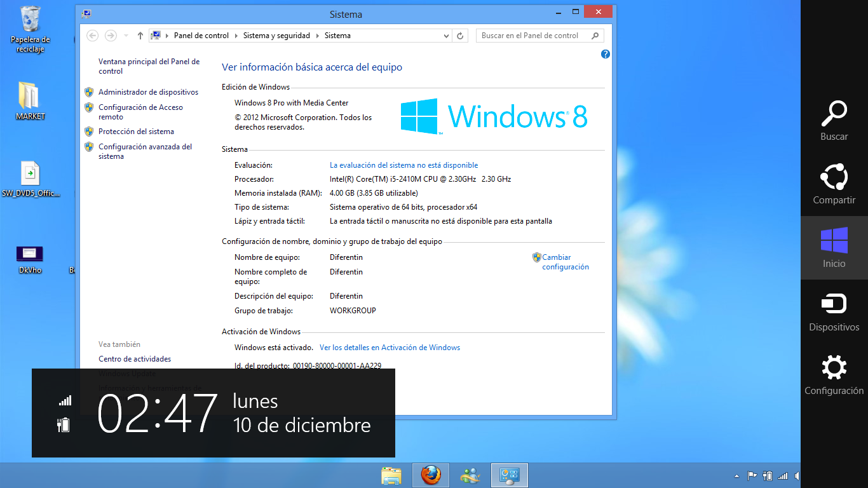Open Protección del sistema
Screen dimensions: 868x488
[x=136, y=132]
